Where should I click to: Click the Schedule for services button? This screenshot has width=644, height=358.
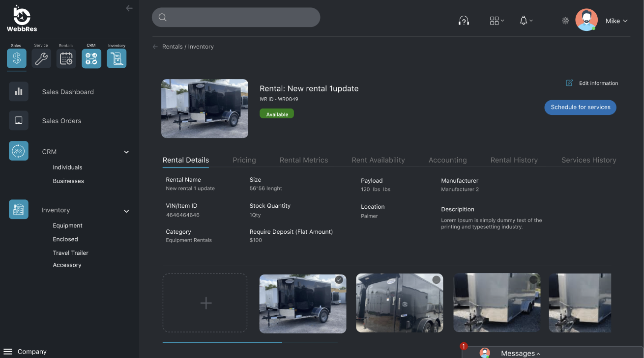tap(580, 107)
